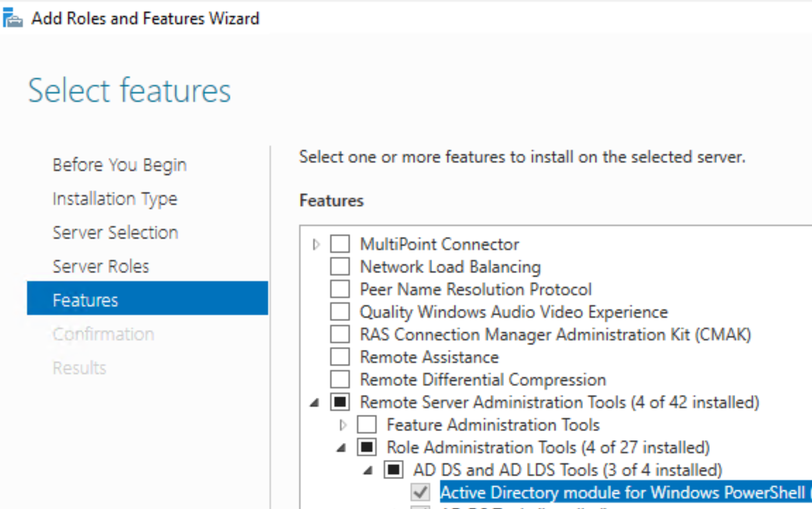Switch to the Server Selection step

pos(115,232)
